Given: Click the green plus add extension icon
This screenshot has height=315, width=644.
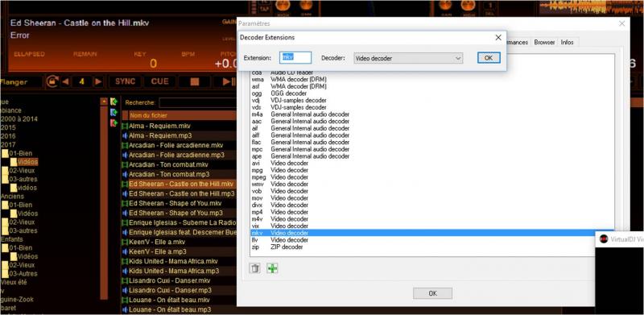Looking at the screenshot, I should point(272,268).
